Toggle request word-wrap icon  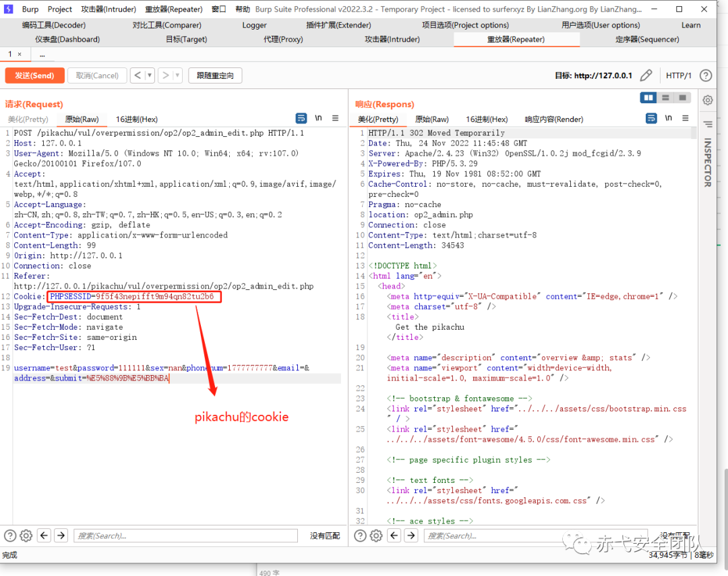tap(301, 119)
